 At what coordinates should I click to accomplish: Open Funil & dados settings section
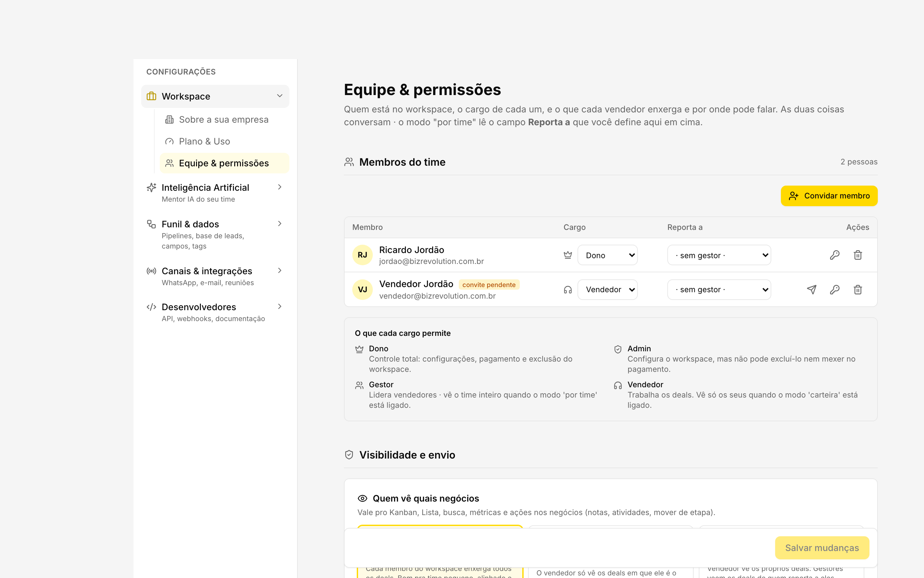[215, 234]
